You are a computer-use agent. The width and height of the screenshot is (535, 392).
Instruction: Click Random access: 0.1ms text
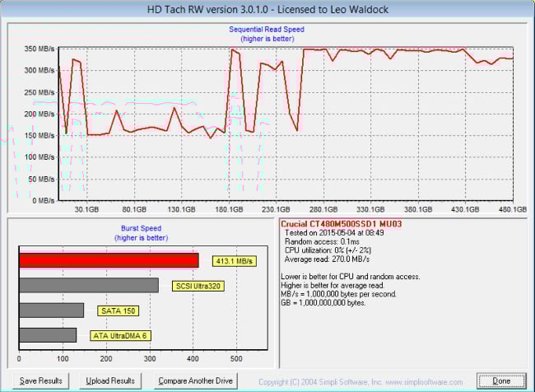click(x=322, y=242)
